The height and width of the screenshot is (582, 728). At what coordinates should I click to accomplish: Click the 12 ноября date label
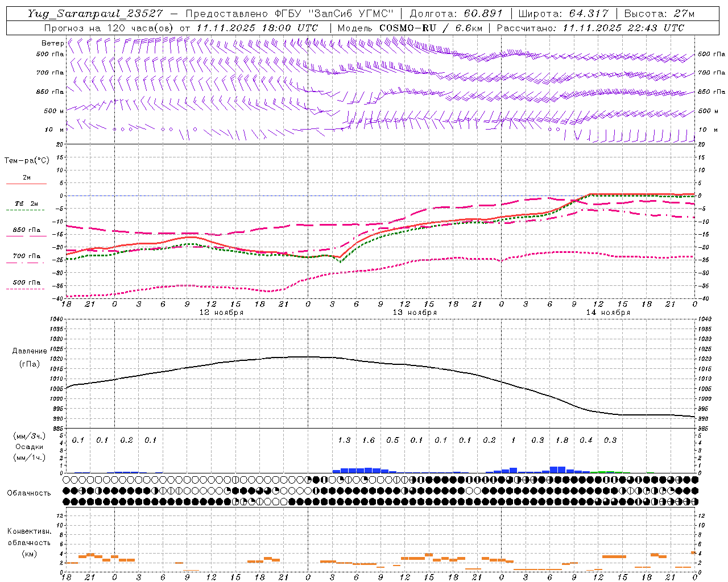(221, 313)
